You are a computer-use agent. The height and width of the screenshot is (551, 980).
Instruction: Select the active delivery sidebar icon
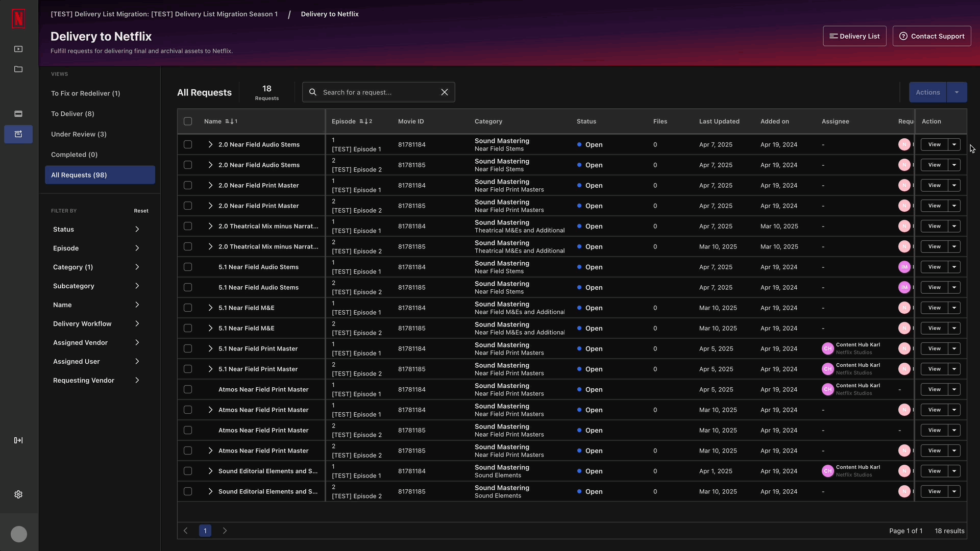18,134
